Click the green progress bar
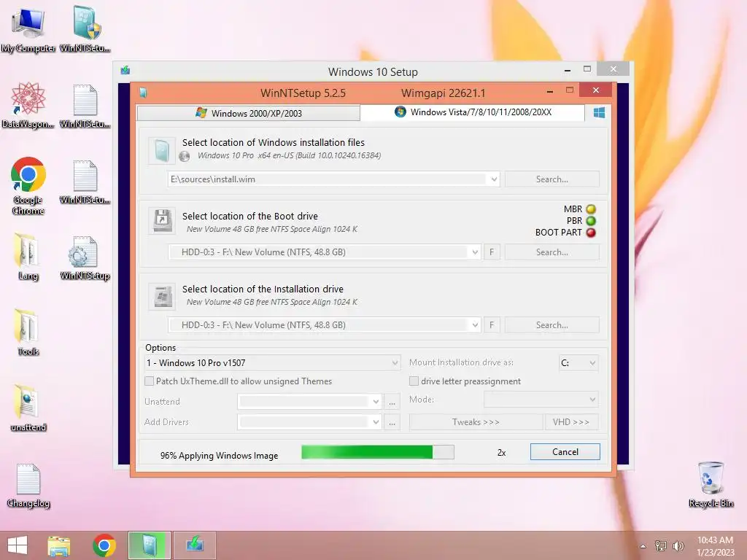The image size is (747, 560). tap(377, 452)
